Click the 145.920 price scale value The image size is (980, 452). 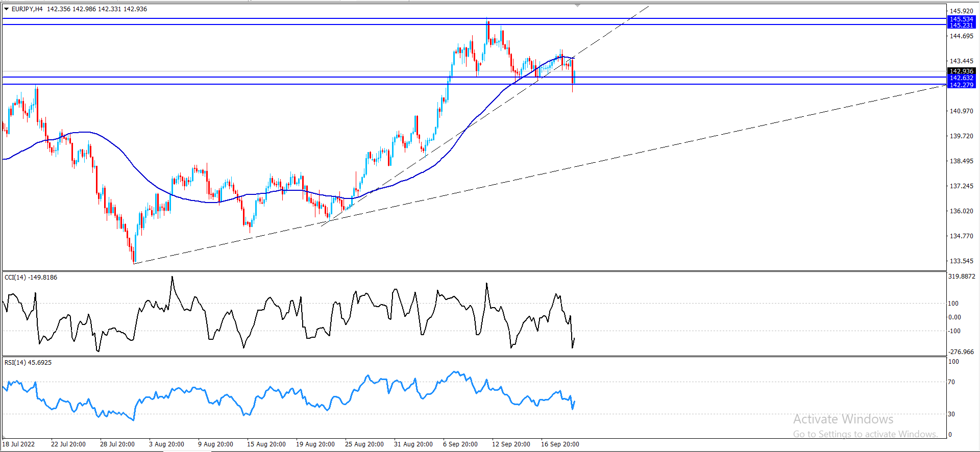coord(961,11)
